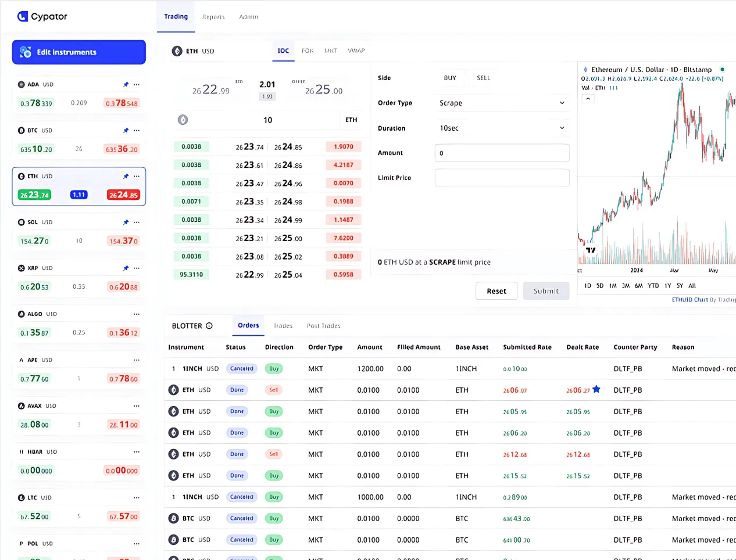Click the Canceled status on 1INCH 1200.00 row
736x560 pixels.
242,368
